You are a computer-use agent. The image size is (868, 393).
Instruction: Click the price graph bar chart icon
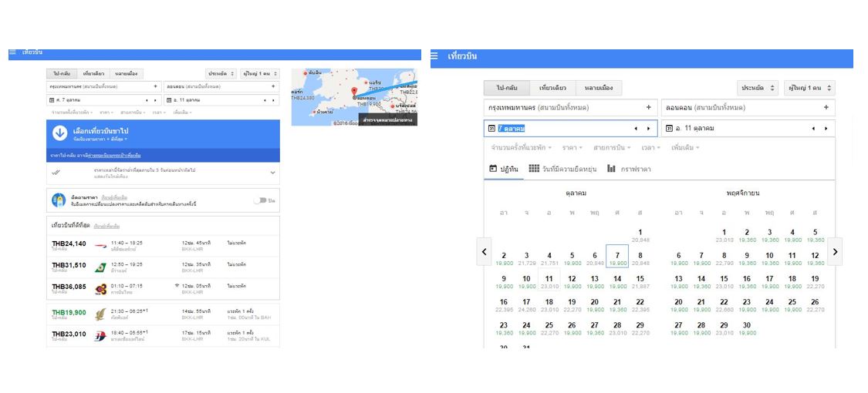point(611,169)
